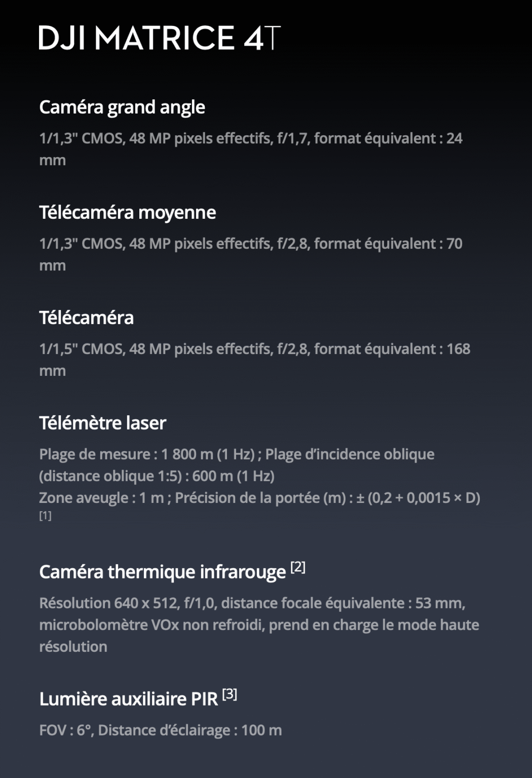Click the FOV 6° Distance d'éclairage text
The width and height of the screenshot is (532, 778).
(160, 730)
